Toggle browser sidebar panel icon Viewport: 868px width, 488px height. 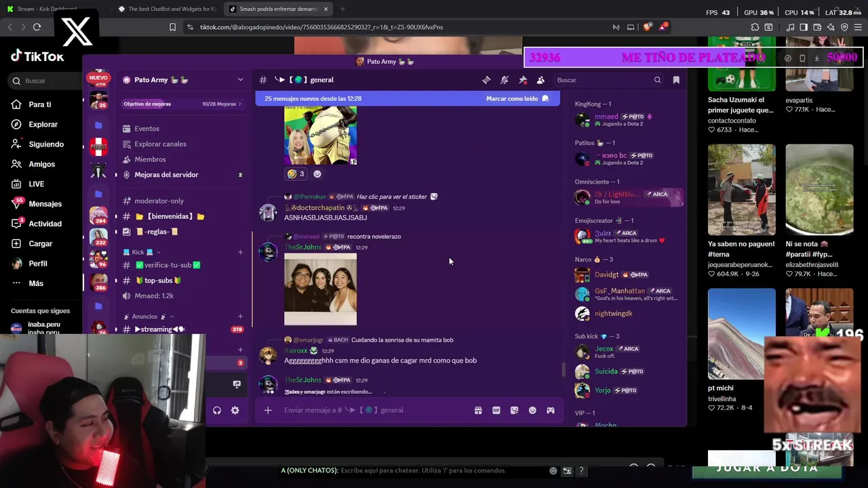click(x=804, y=27)
